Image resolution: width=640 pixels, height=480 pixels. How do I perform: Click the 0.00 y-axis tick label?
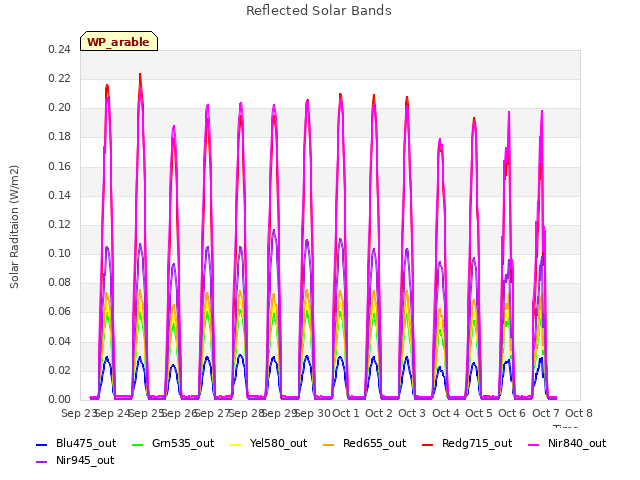(x=60, y=399)
